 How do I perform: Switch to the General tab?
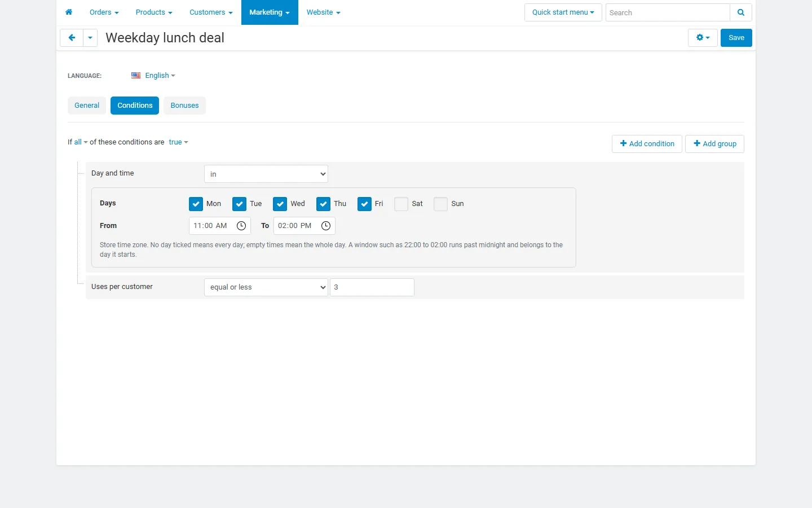coord(87,106)
